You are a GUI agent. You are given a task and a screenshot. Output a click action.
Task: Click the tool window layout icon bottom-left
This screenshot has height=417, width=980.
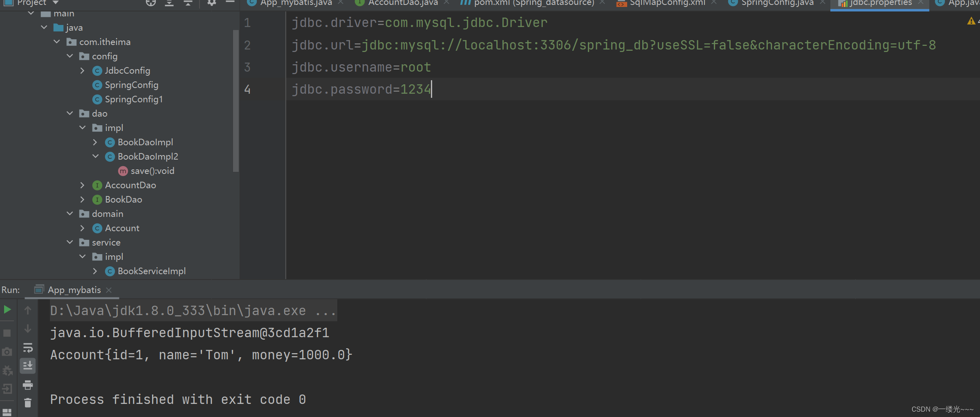click(x=7, y=412)
